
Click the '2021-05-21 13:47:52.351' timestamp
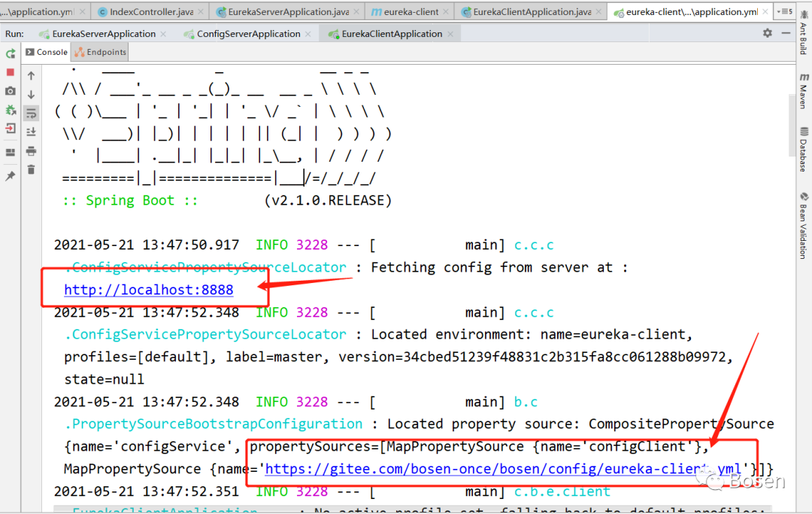tap(147, 491)
